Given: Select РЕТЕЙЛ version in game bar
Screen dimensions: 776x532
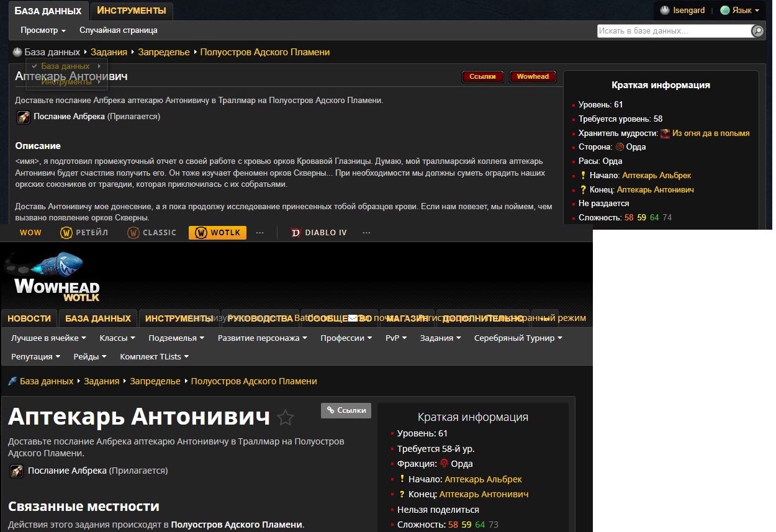Looking at the screenshot, I should pyautogui.click(x=84, y=233).
